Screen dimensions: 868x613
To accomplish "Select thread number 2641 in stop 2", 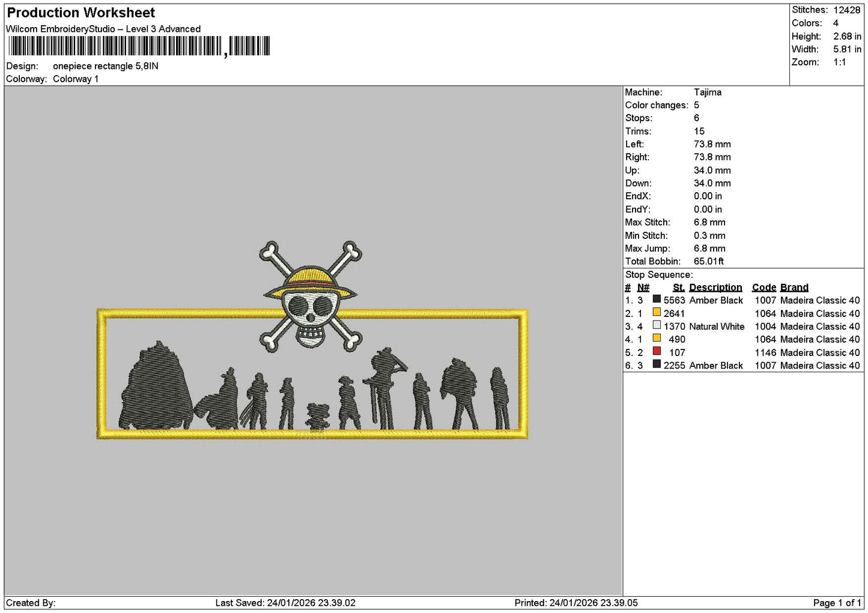I will pyautogui.click(x=675, y=313).
